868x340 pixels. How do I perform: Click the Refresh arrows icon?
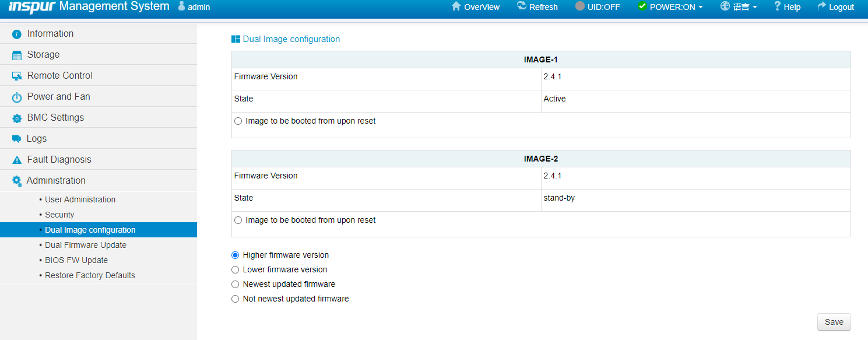pyautogui.click(x=521, y=6)
